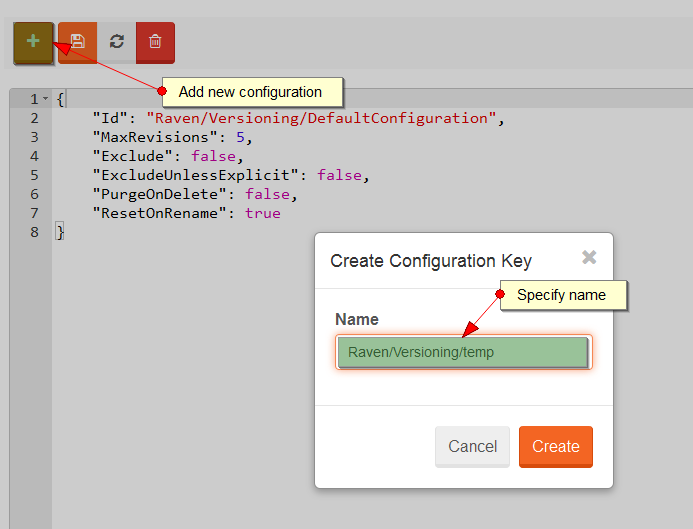Click the PurgeOnDelete false value
The width and height of the screenshot is (693, 529).
click(x=267, y=194)
